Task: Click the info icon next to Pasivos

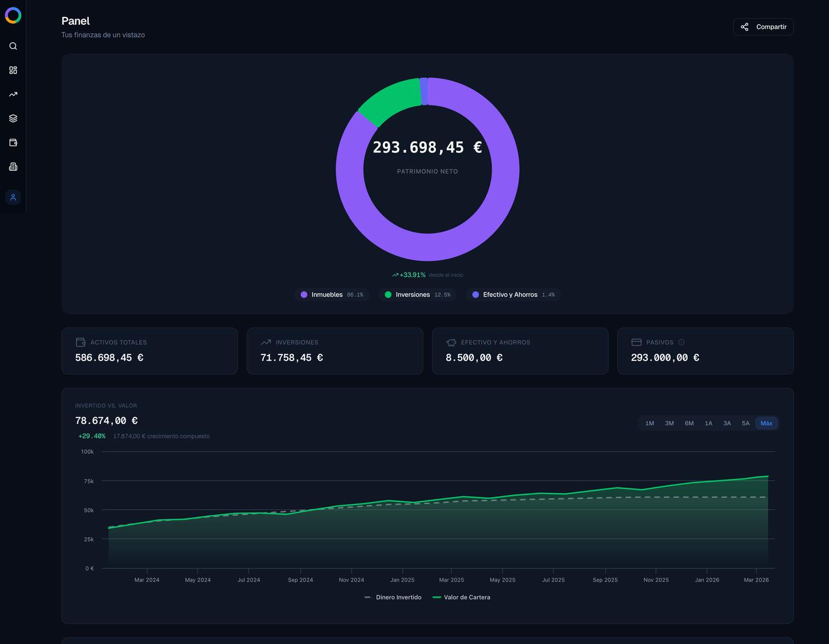Action: click(682, 343)
